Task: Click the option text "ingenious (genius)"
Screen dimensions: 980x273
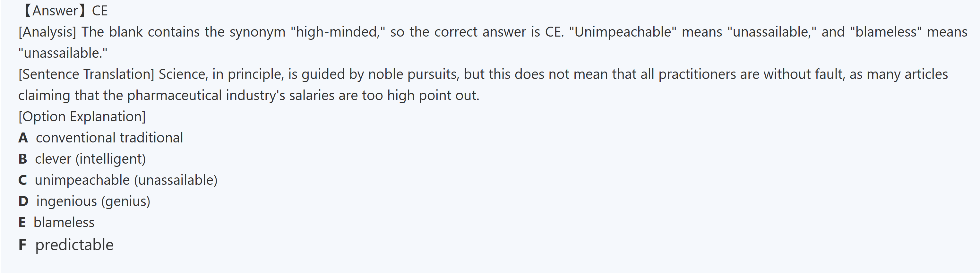Action: click(x=93, y=201)
